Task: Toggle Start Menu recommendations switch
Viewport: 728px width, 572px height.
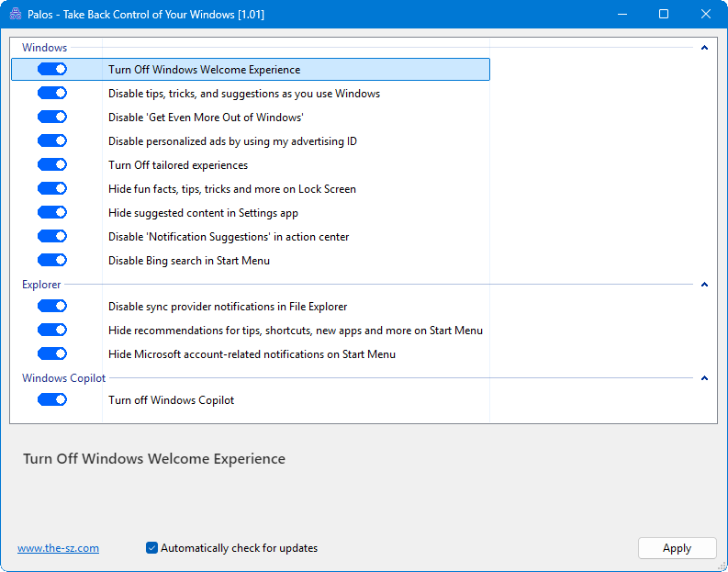Action: click(x=52, y=330)
